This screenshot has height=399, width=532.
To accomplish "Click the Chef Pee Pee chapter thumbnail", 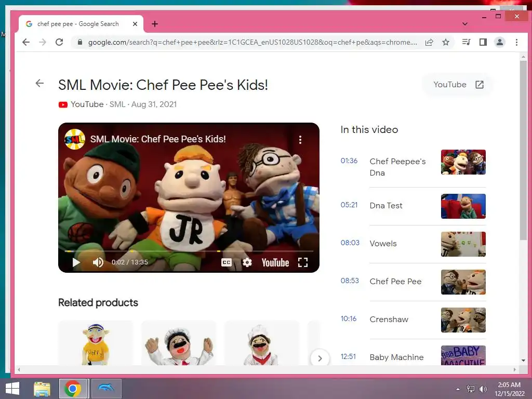I will [x=463, y=282].
